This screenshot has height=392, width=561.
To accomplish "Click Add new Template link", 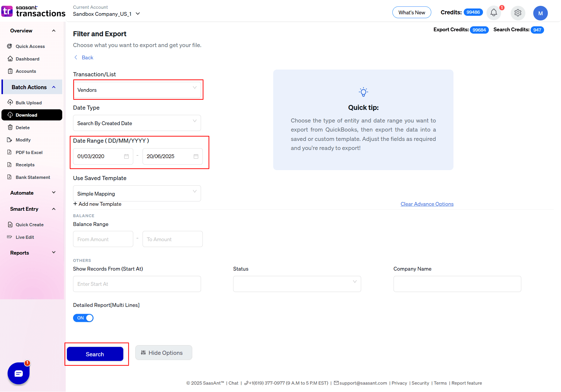I will pyautogui.click(x=97, y=204).
